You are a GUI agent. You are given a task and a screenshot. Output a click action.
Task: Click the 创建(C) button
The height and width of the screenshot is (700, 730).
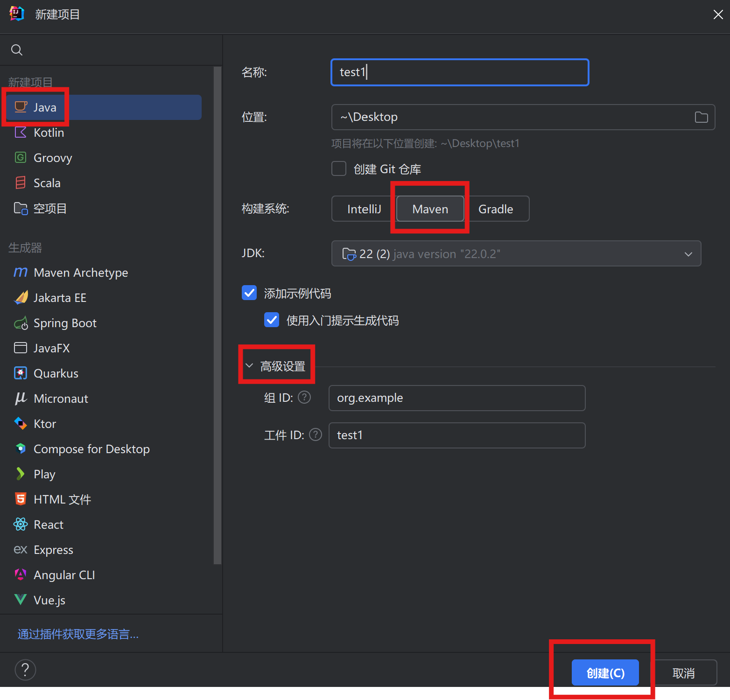tap(605, 672)
